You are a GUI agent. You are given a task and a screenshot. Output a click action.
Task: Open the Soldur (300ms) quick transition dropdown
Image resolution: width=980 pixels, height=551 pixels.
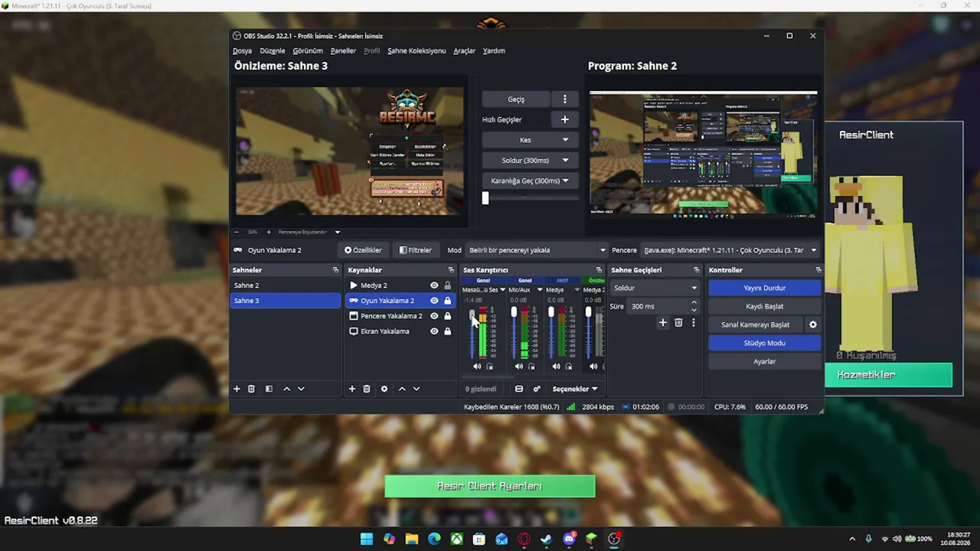tap(525, 161)
